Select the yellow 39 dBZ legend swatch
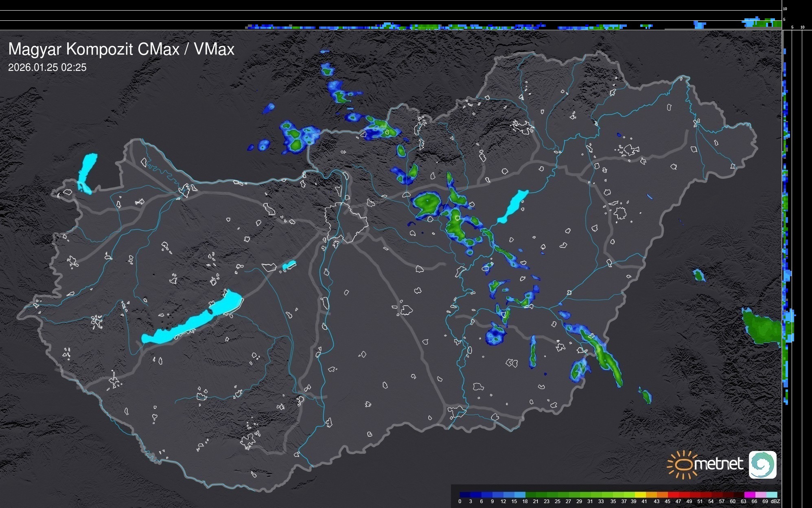This screenshot has width=812, height=508. pyautogui.click(x=640, y=495)
